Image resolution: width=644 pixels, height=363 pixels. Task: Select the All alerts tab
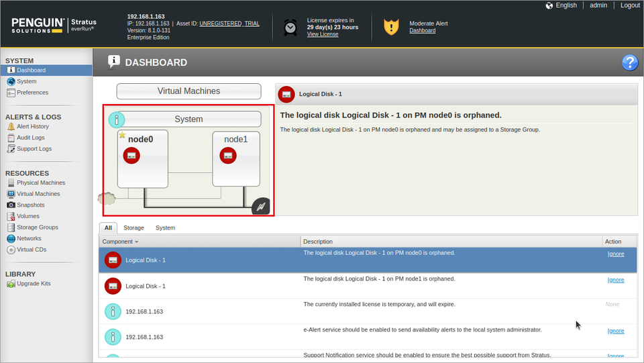(x=108, y=228)
